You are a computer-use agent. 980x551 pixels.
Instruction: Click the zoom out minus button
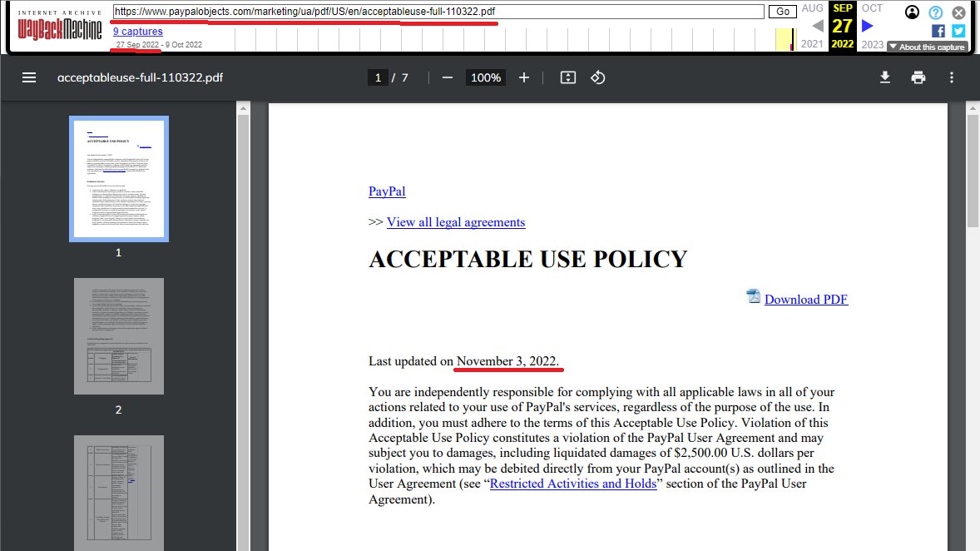point(448,77)
